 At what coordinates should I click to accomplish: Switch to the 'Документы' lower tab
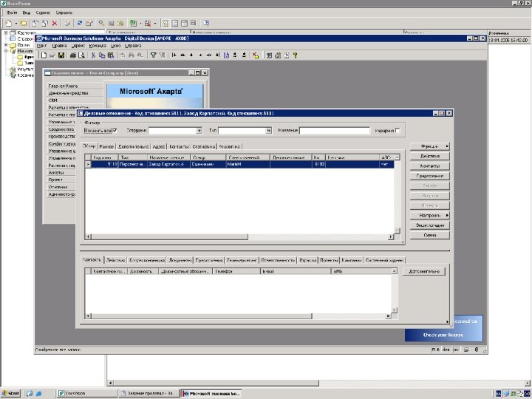(x=180, y=260)
